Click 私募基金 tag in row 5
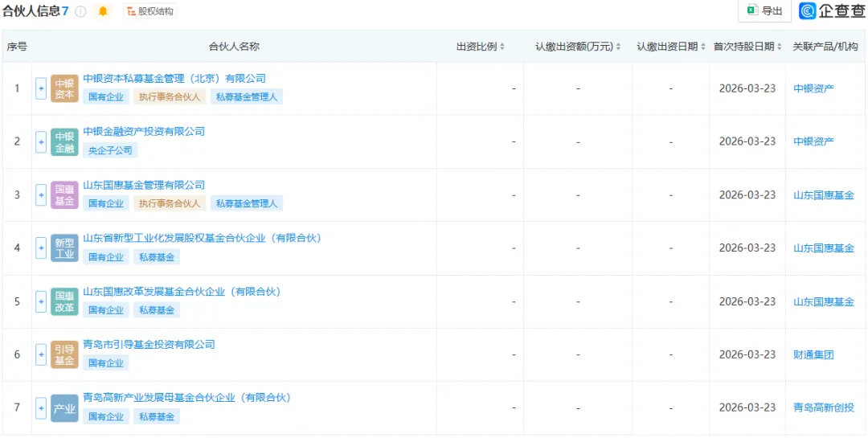The width and height of the screenshot is (868, 438). [x=157, y=310]
